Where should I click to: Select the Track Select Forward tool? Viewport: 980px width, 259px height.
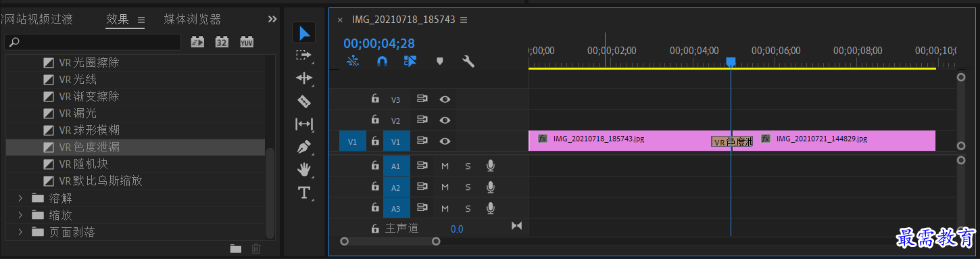(x=304, y=55)
